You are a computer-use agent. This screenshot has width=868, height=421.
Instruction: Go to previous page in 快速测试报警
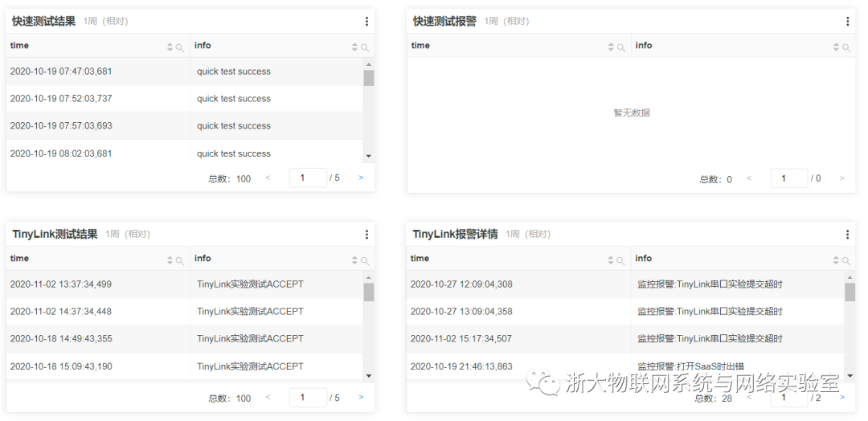(x=749, y=178)
